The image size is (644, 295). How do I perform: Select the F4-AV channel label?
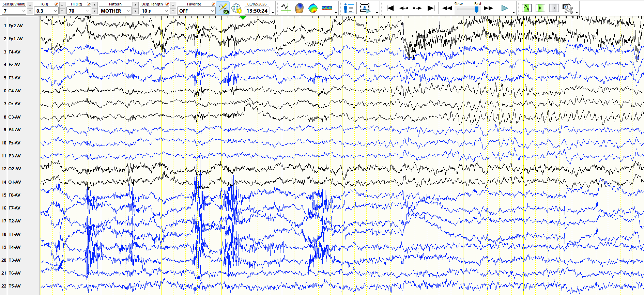[14, 52]
